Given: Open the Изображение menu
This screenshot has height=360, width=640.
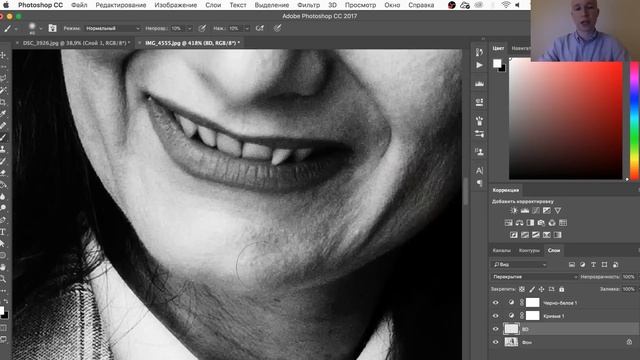Looking at the screenshot, I should [176, 5].
